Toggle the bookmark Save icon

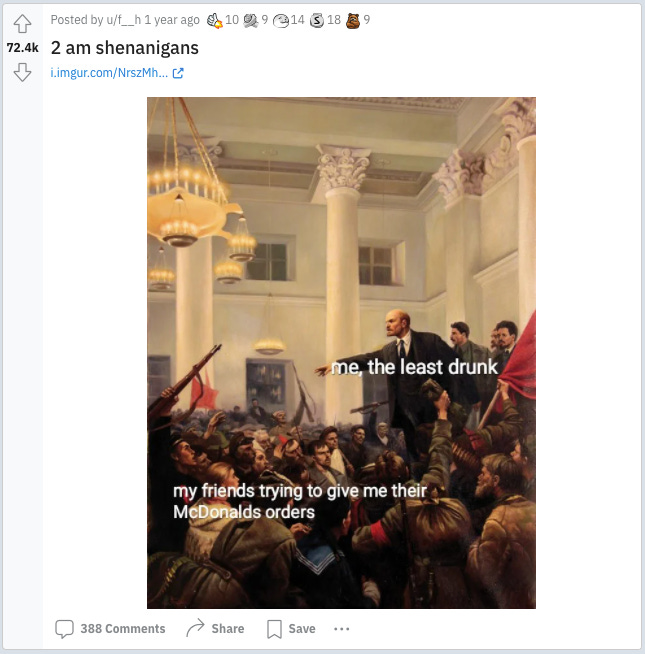[274, 629]
